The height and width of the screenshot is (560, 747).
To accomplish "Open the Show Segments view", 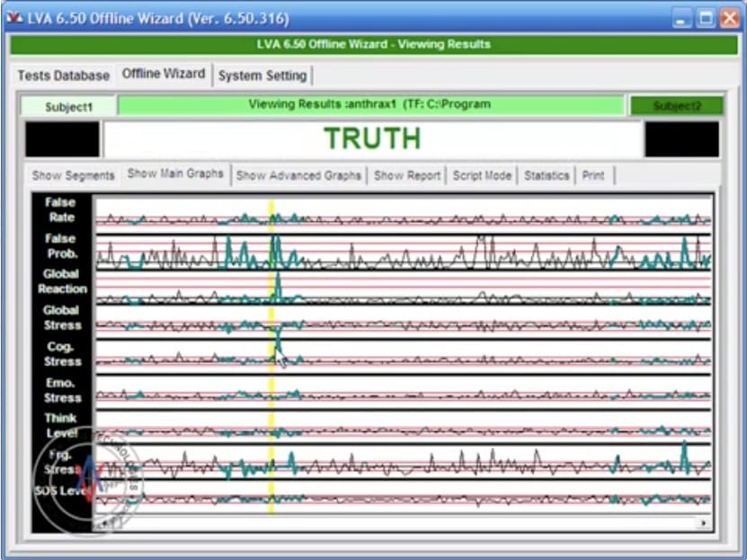I will (x=74, y=175).
